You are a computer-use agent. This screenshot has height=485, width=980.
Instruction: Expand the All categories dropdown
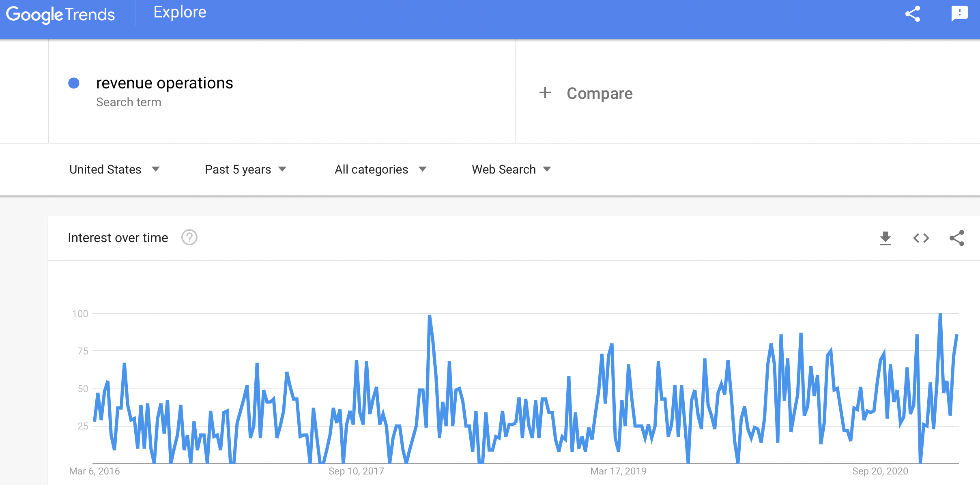[x=380, y=169]
